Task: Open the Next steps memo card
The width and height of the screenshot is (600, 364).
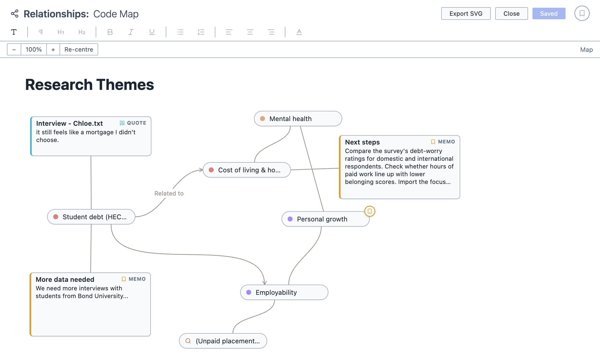Action: coord(400,167)
